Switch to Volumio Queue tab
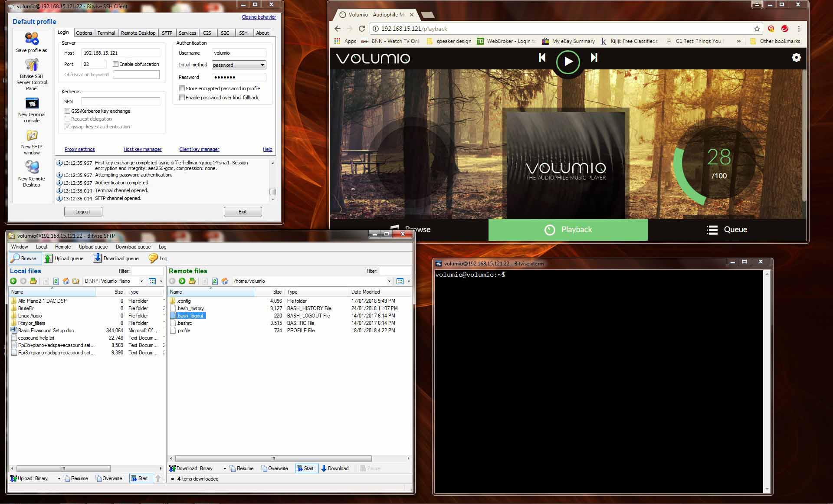Screen dimensions: 833x504 tap(727, 229)
